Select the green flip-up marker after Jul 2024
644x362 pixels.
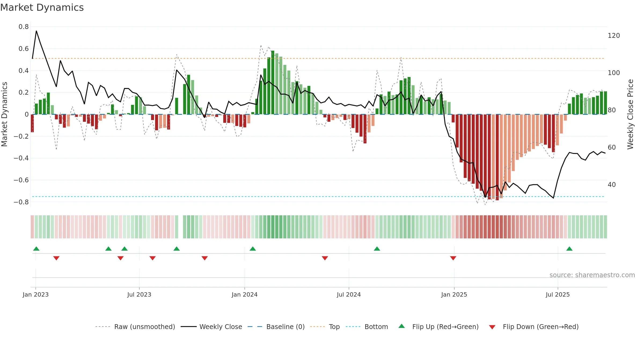coord(377,249)
